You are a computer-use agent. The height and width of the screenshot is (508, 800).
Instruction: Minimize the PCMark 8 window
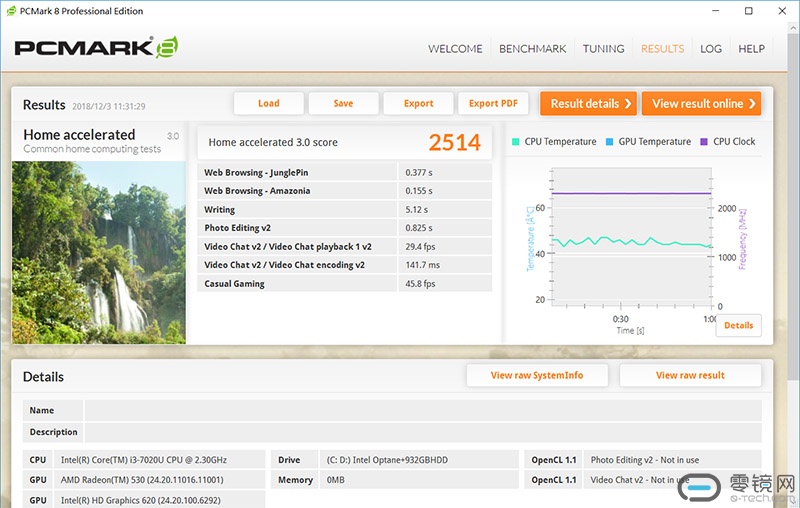716,11
